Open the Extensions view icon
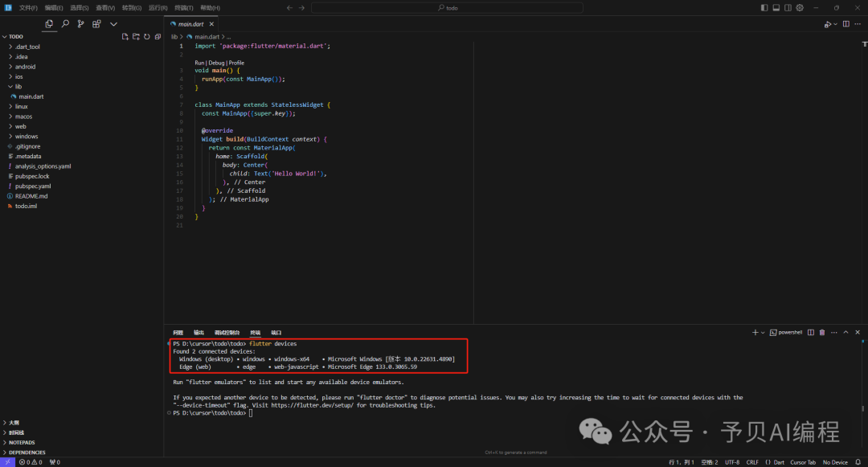Image resolution: width=868 pixels, height=467 pixels. click(97, 24)
